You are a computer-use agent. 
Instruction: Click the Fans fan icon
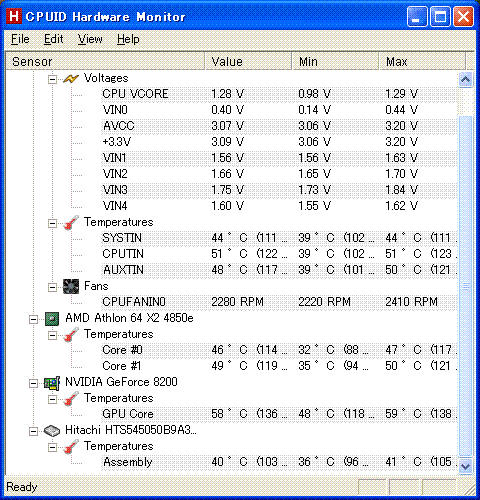pyautogui.click(x=71, y=286)
